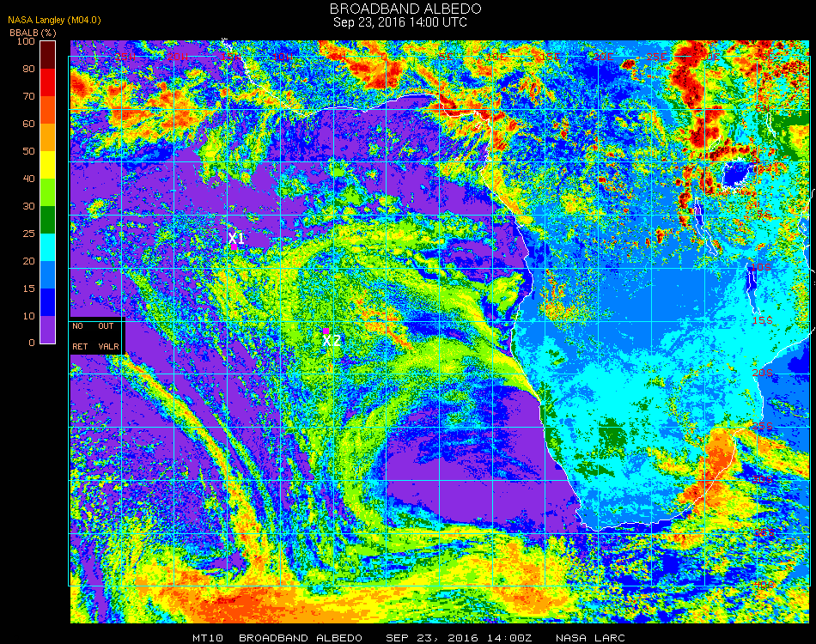Click the bright red 70–80 swatch
Screen dimensions: 816x644
(x=48, y=82)
